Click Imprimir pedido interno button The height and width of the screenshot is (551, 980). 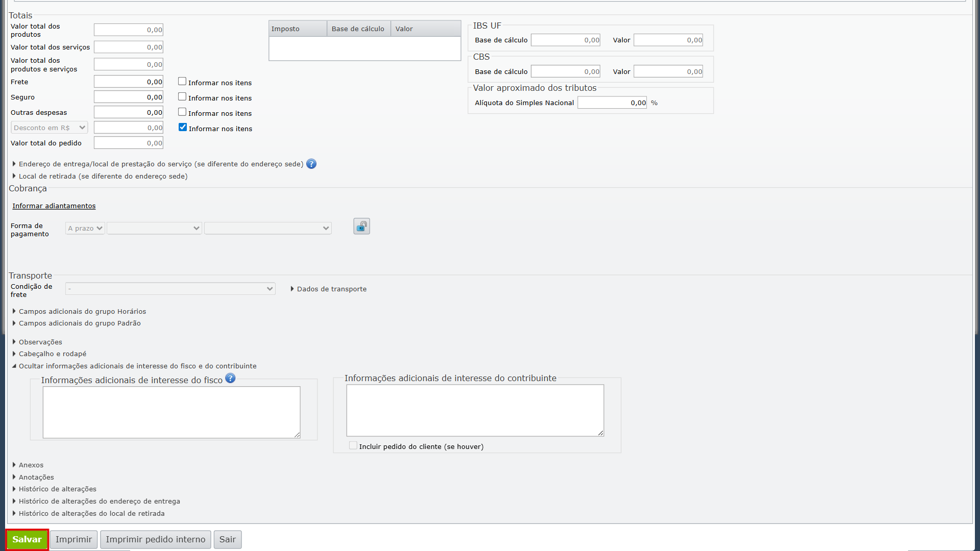[x=156, y=539]
